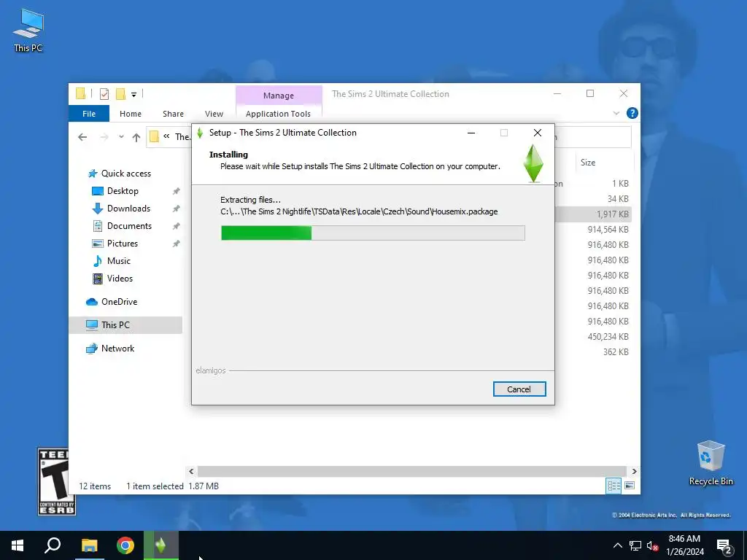Click the muted volume tray icon
The image size is (747, 560).
coord(653,545)
